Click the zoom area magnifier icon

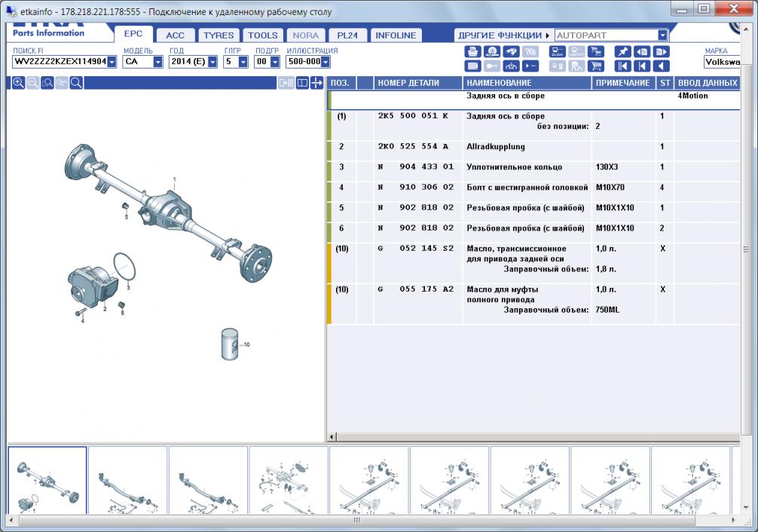tap(47, 83)
